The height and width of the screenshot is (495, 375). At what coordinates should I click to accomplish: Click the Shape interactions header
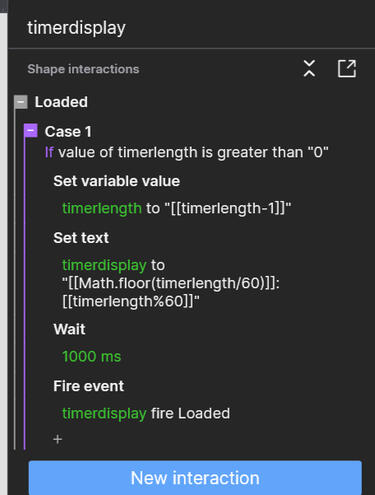pos(83,69)
